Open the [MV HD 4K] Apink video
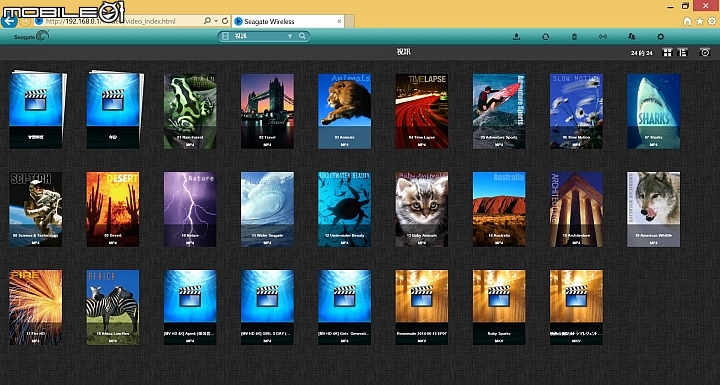 190,307
